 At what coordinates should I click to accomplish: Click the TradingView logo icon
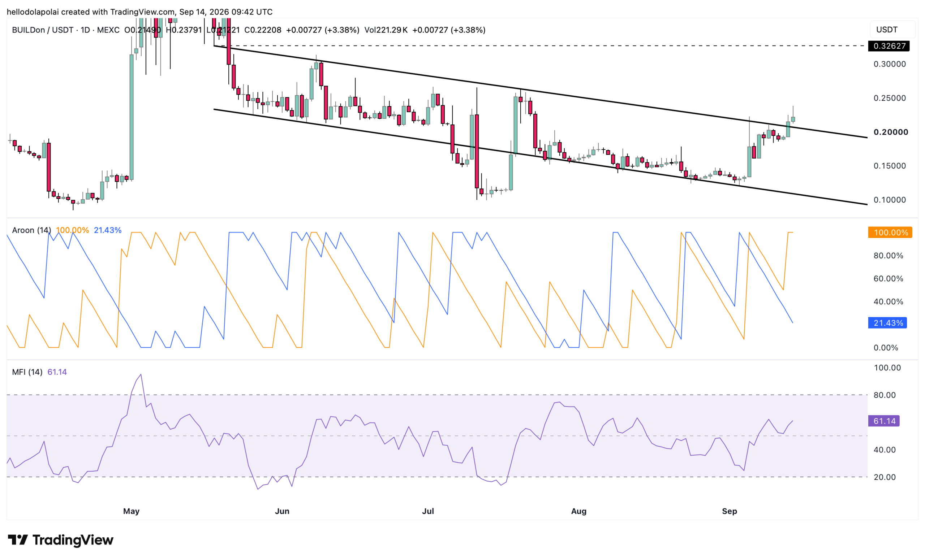click(18, 540)
